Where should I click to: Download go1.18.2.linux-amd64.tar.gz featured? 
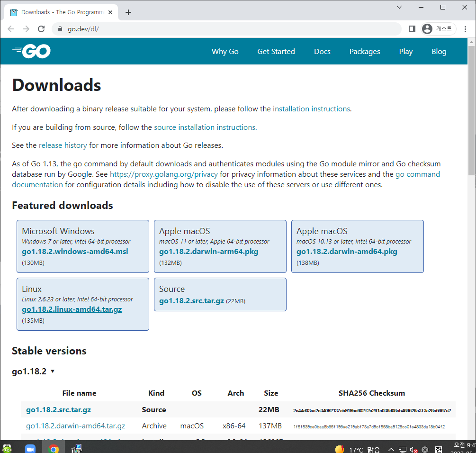pos(72,309)
